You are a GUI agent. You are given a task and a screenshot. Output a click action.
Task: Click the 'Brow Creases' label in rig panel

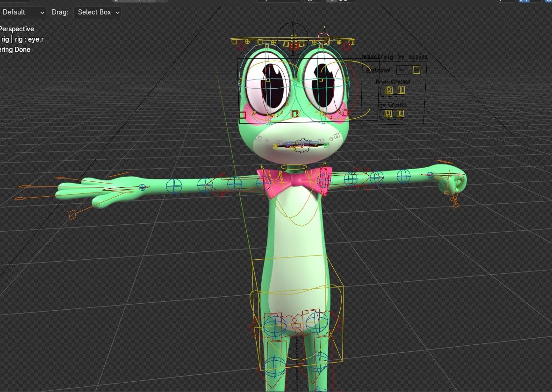[393, 82]
